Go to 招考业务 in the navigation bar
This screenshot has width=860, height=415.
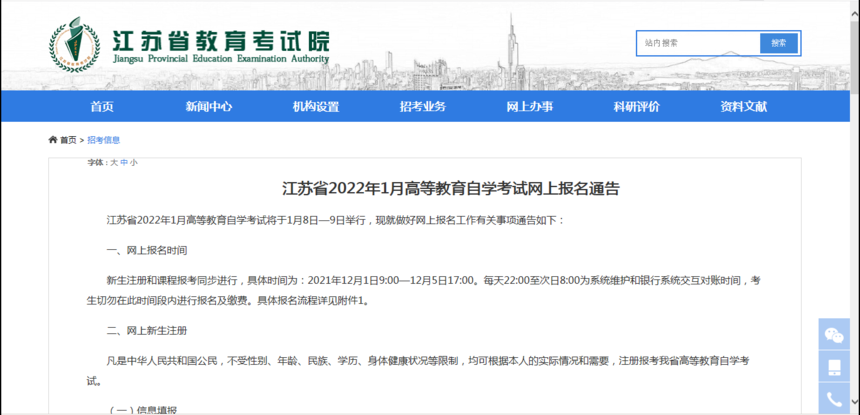(x=422, y=106)
